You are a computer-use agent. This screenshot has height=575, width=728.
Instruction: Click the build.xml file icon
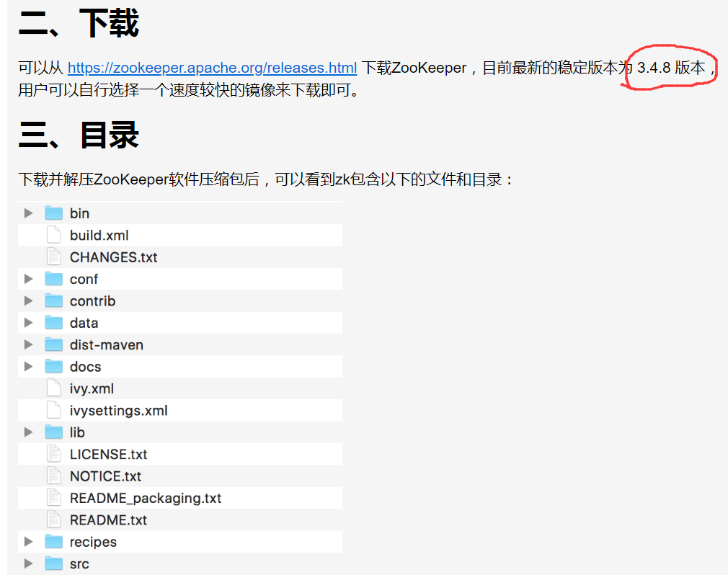click(x=54, y=235)
